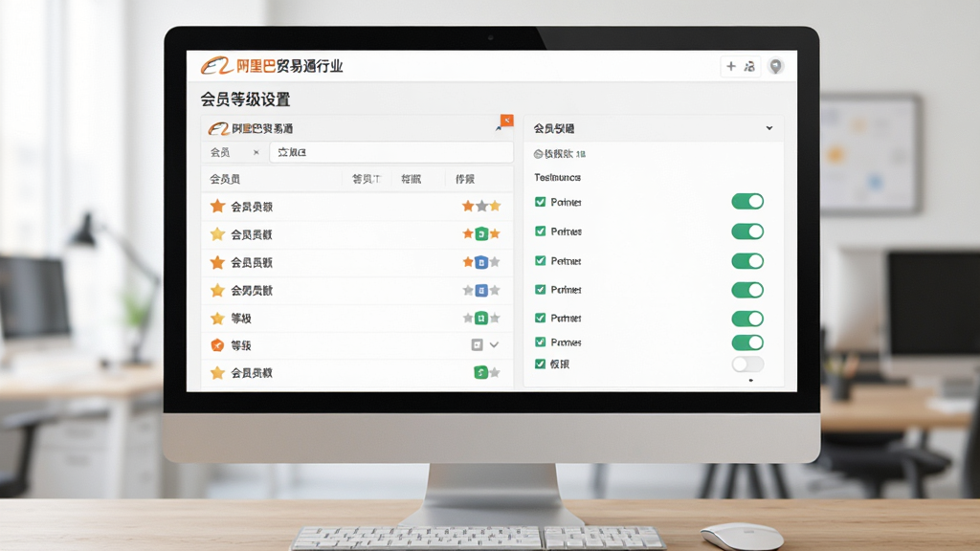The width and height of the screenshot is (980, 551).
Task: Click the gray middle star in the first row rating
Action: 481,206
